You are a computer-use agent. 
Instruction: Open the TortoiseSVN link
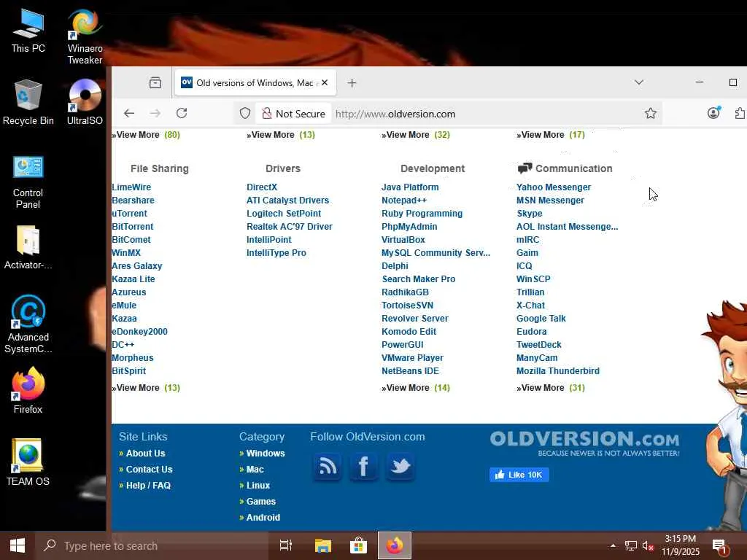(x=407, y=306)
